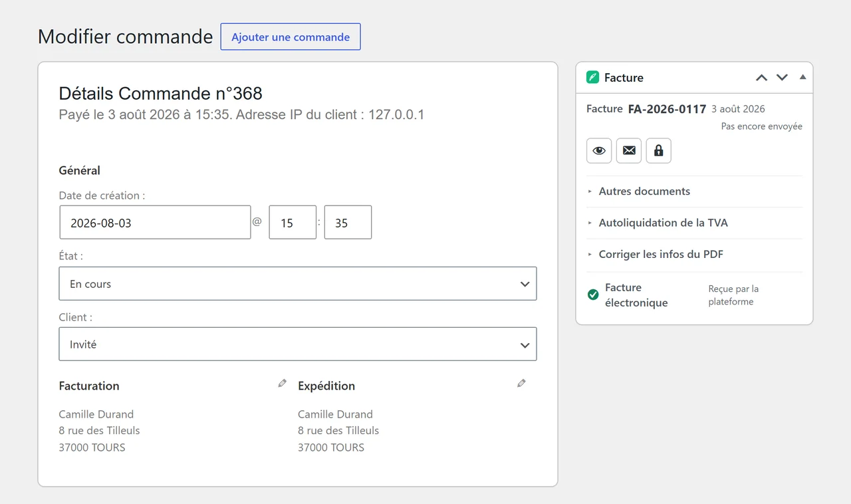Click the Général section heading
851x504 pixels.
pos(80,170)
